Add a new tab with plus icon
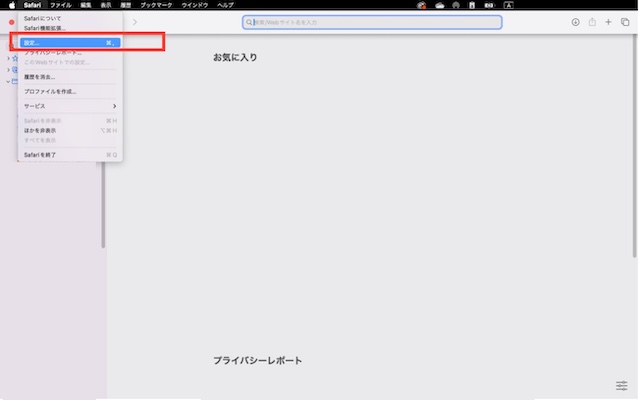The height and width of the screenshot is (400, 640). coord(608,22)
